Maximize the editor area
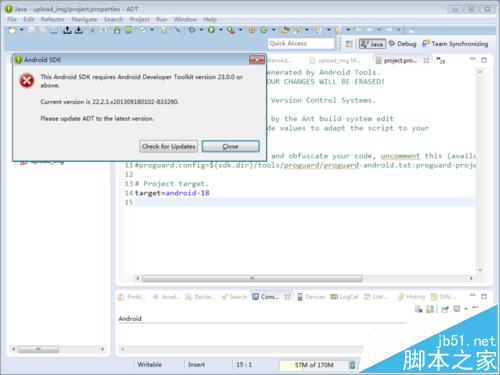This screenshot has width=500, height=375. point(484,60)
